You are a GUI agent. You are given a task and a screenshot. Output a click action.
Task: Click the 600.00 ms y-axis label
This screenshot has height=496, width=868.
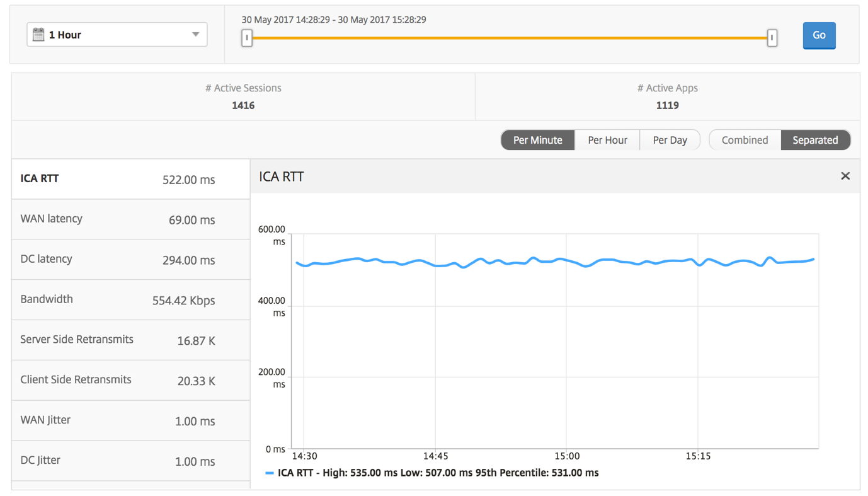271,235
